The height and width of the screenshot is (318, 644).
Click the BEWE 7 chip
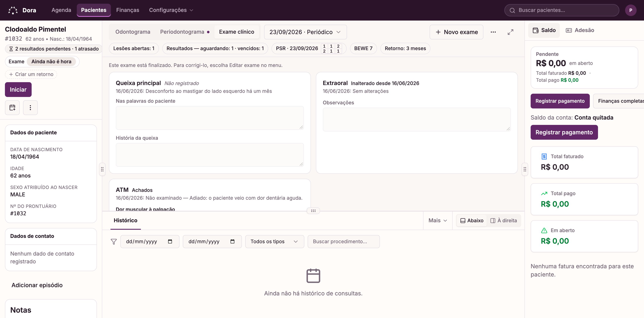coord(363,48)
